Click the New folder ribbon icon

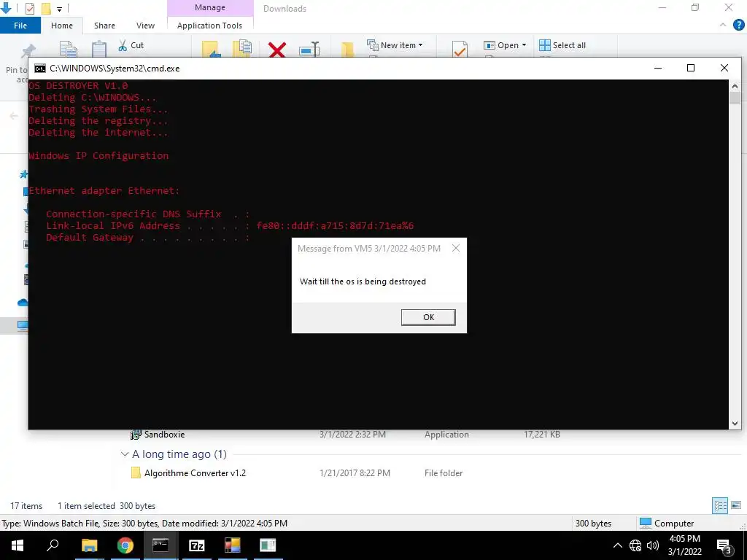pos(347,50)
